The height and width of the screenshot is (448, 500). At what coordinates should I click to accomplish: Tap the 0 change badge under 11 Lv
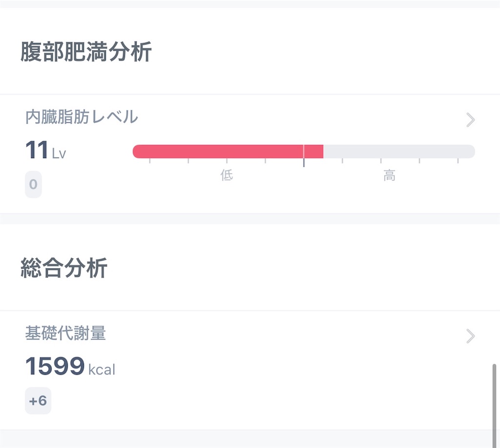(33, 184)
